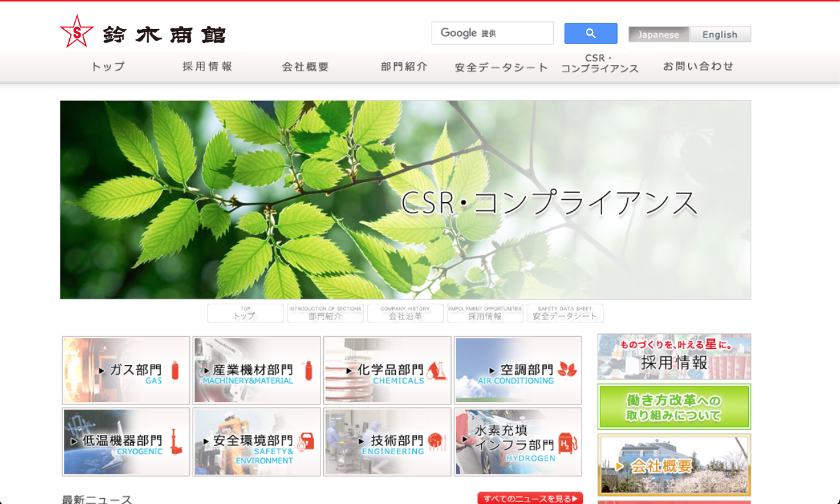Open 部門紹介 in the top navigation
840x504 pixels.
tap(404, 67)
